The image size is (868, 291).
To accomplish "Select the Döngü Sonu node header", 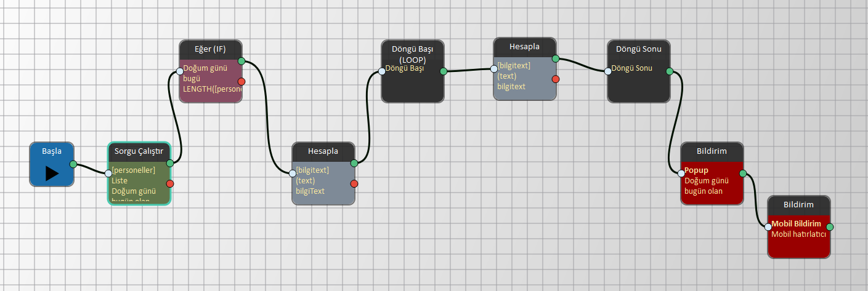I will pyautogui.click(x=638, y=49).
